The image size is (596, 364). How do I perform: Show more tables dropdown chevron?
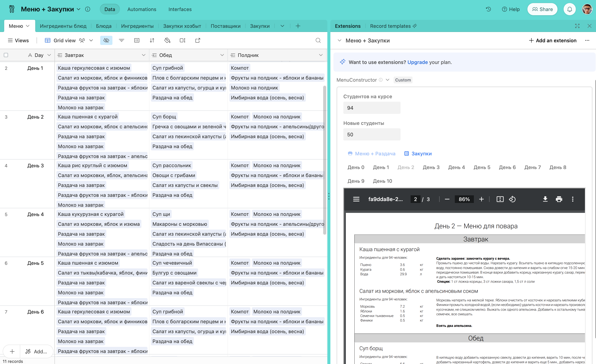click(282, 26)
